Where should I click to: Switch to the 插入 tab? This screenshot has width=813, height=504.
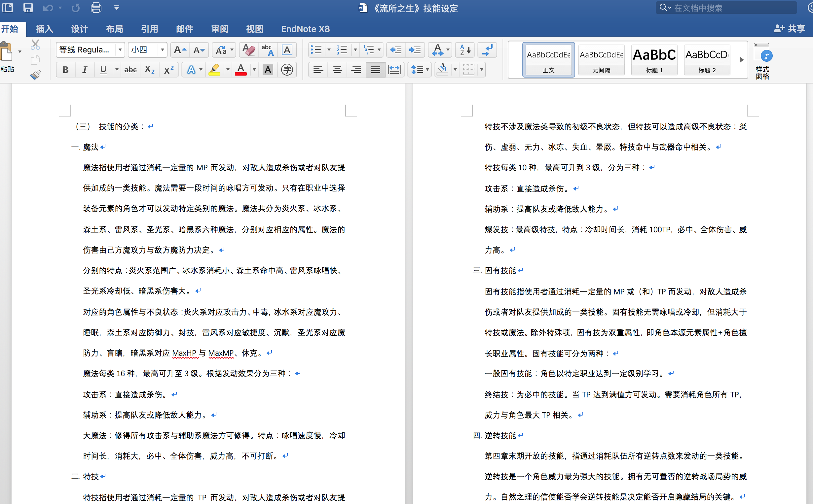(45, 29)
